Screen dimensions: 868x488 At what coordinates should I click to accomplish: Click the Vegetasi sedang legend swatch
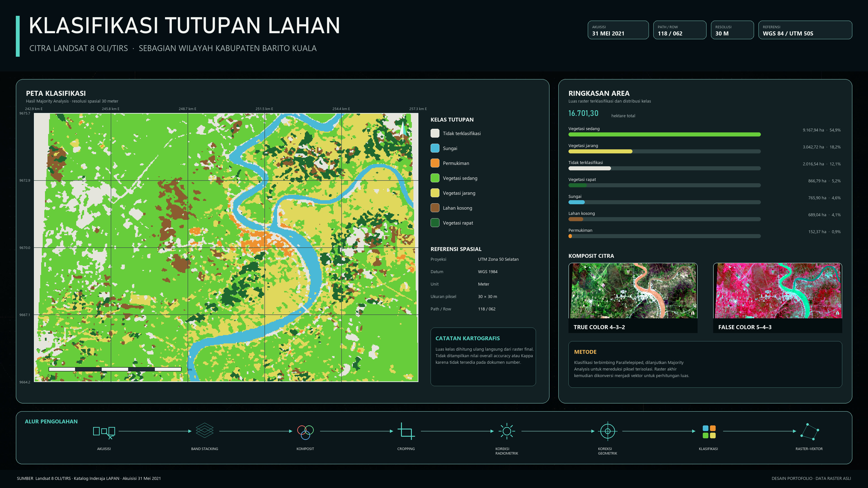[x=435, y=178]
